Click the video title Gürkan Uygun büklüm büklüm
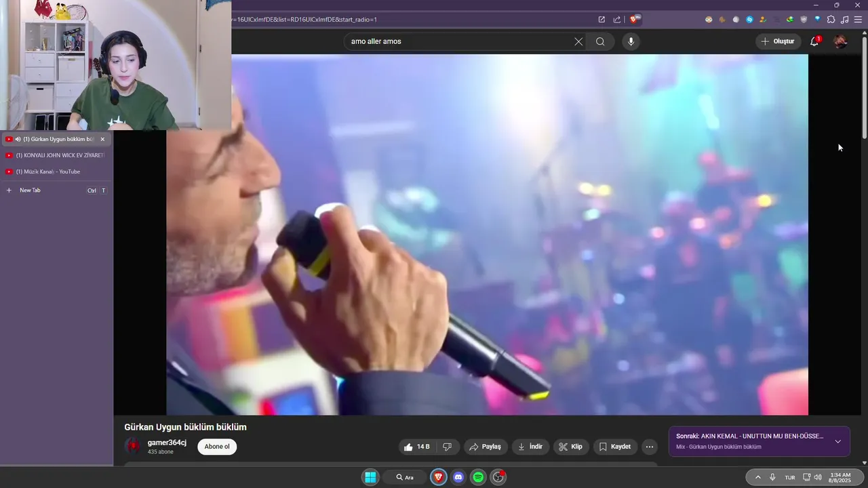 [x=185, y=427]
